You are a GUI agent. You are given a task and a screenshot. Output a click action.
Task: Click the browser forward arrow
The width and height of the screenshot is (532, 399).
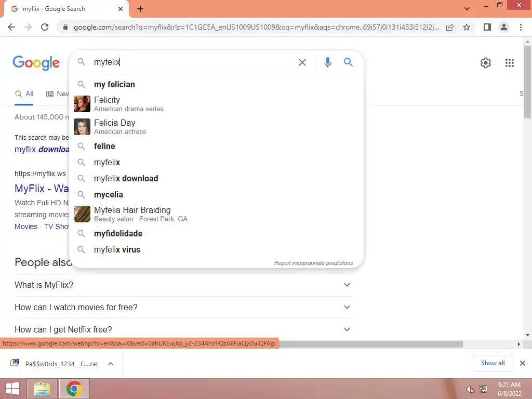28,27
